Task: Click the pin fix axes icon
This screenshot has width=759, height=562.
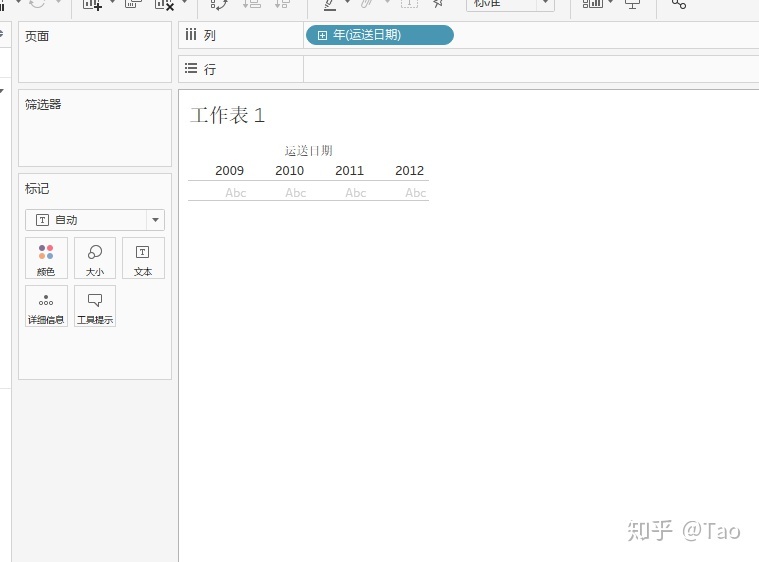Action: tap(438, 3)
